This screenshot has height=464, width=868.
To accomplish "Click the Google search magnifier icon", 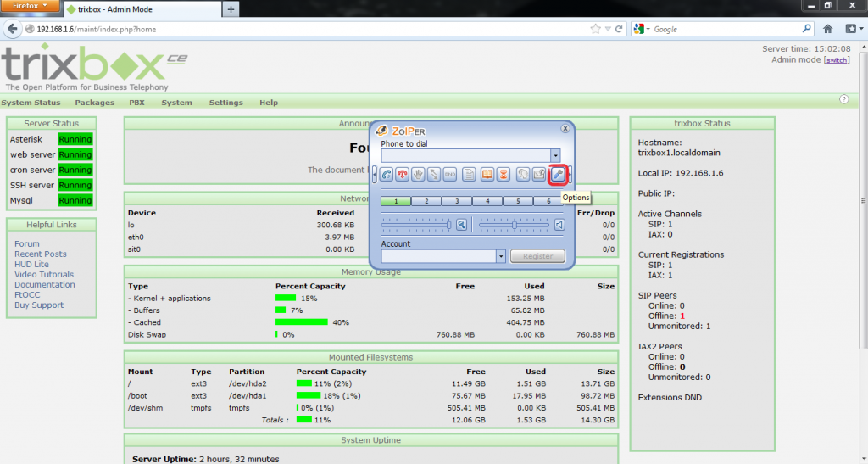I will click(x=807, y=29).
